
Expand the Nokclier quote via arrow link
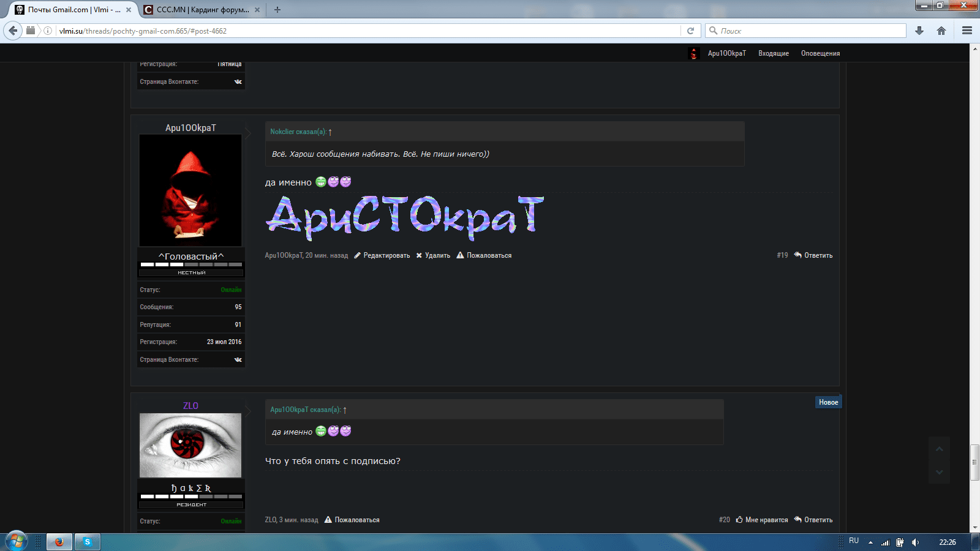pos(330,132)
